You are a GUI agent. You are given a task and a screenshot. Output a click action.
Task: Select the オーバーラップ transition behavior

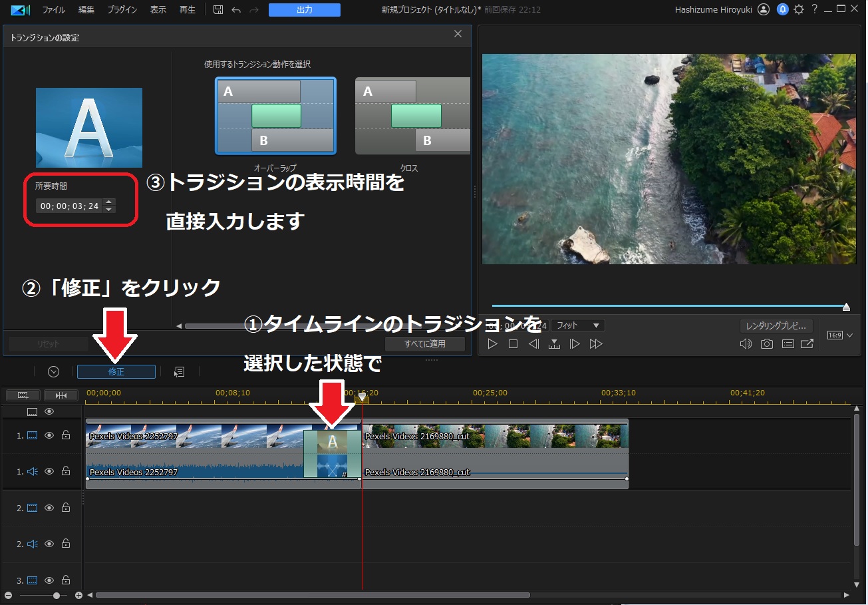pyautogui.click(x=275, y=116)
